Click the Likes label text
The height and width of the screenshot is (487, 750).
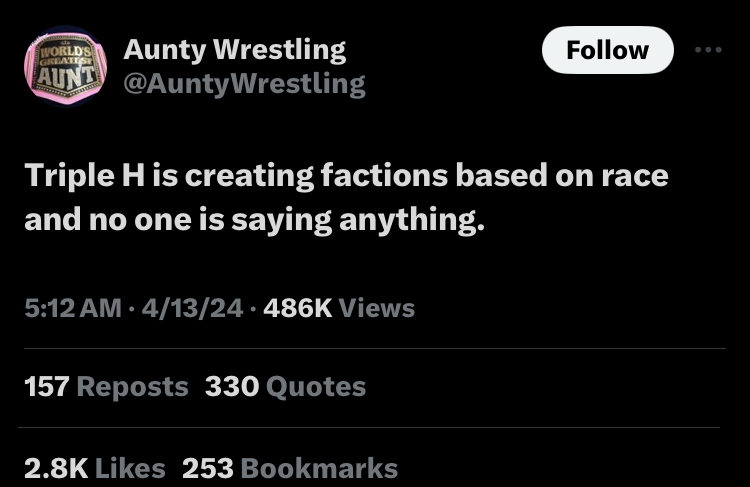tap(131, 467)
